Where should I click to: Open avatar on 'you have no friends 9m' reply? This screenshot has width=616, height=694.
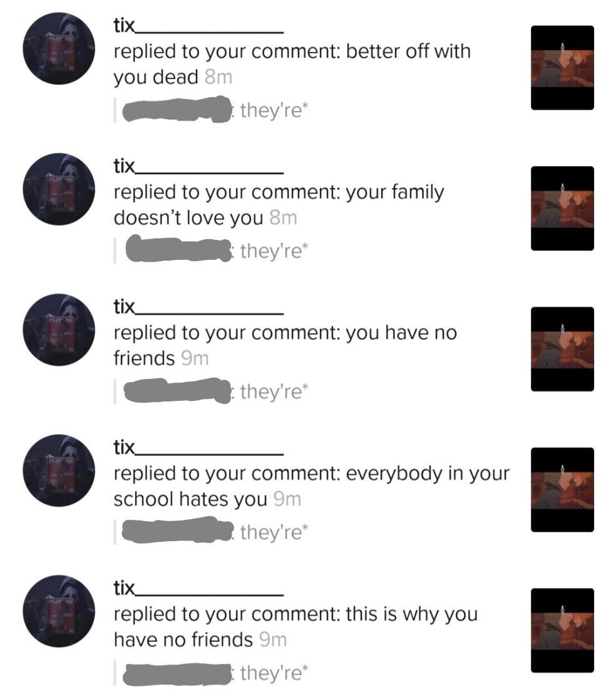pos(59,329)
